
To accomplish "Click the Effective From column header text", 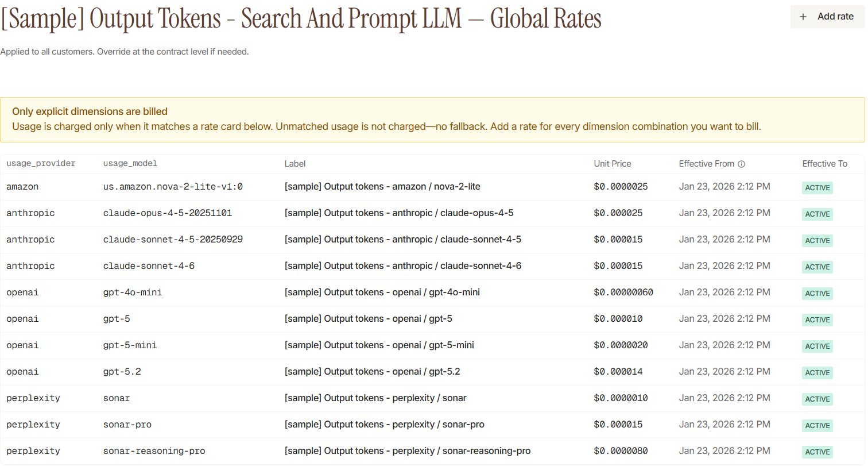I will (x=707, y=164).
